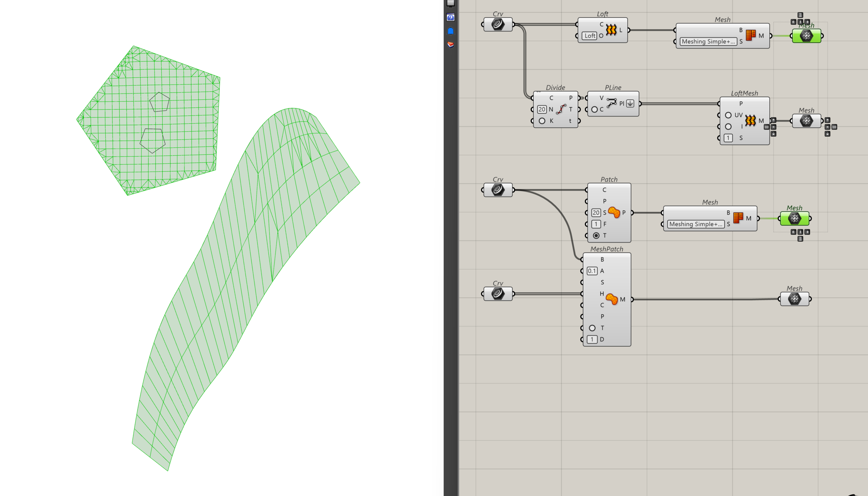Toggle the Patch T trim radio

coord(596,235)
